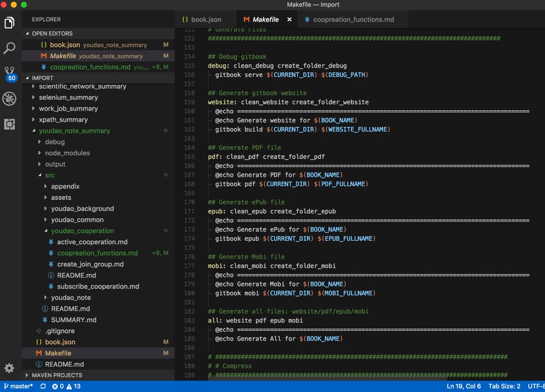
Task: Expand the MAVEN PROJECTS section
Action: (57, 375)
